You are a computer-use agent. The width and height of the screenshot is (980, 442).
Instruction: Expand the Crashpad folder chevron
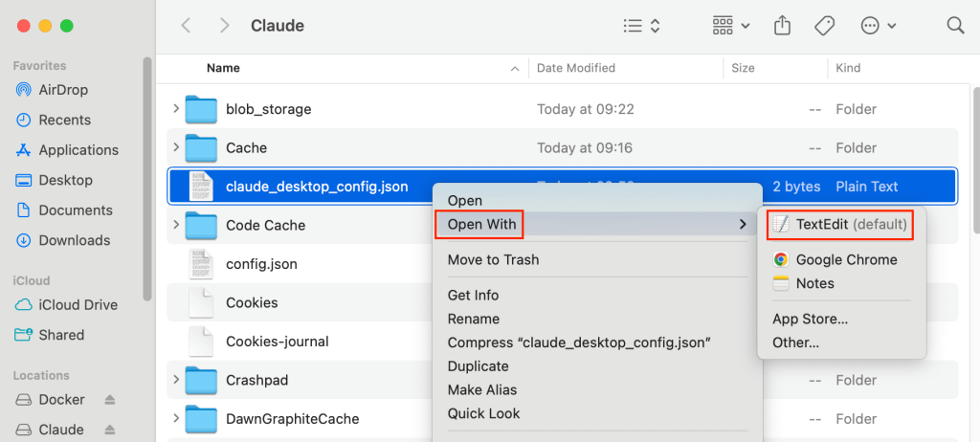point(176,380)
